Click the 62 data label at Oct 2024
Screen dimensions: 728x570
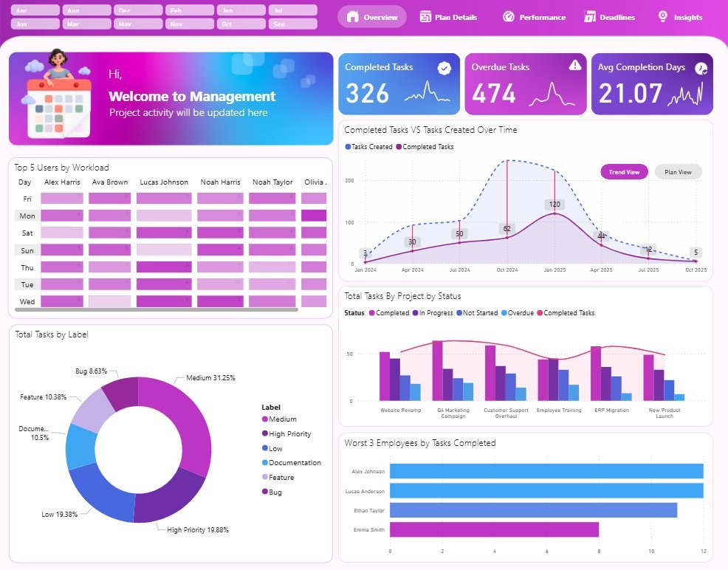click(507, 228)
